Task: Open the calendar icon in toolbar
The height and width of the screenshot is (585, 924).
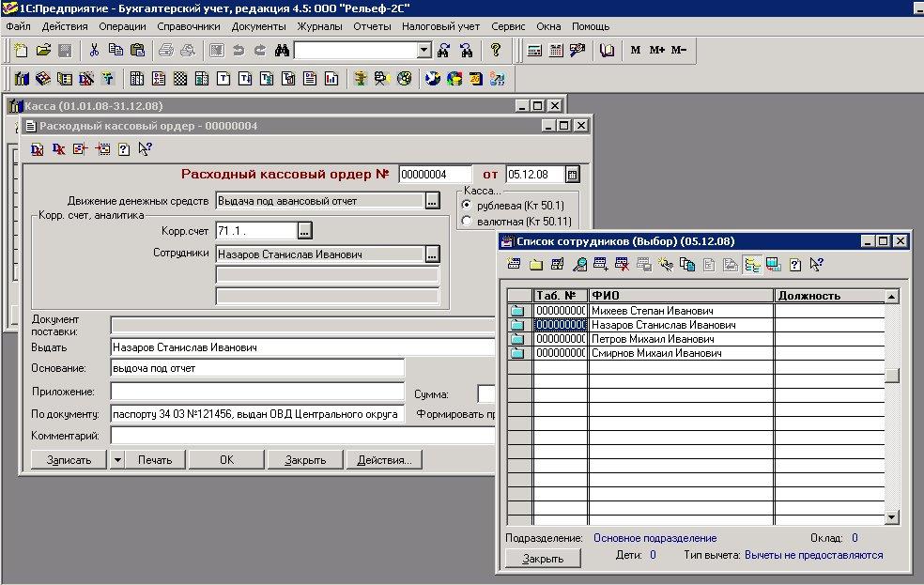Action: point(556,51)
